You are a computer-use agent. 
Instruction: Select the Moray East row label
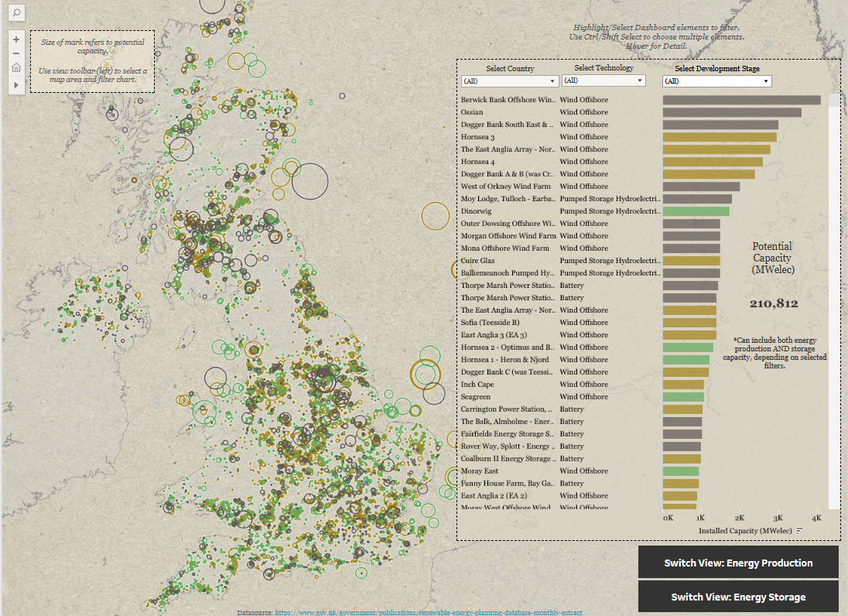(x=479, y=471)
